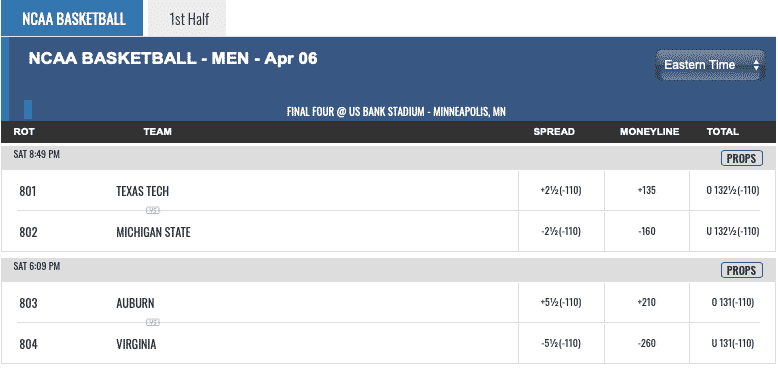The height and width of the screenshot is (368, 778).
Task: Pick Texas Tech +135 moneyline
Action: pyautogui.click(x=647, y=190)
